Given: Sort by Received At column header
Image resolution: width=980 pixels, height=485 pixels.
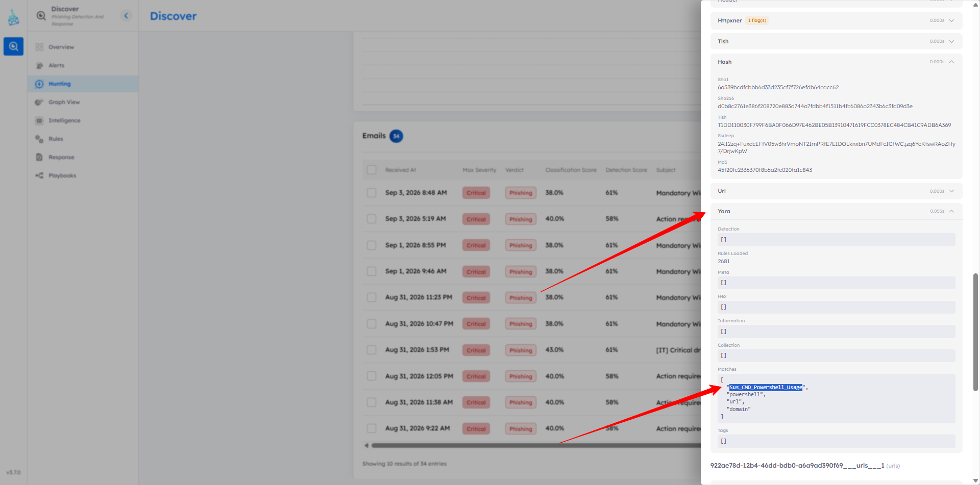Looking at the screenshot, I should pos(401,170).
